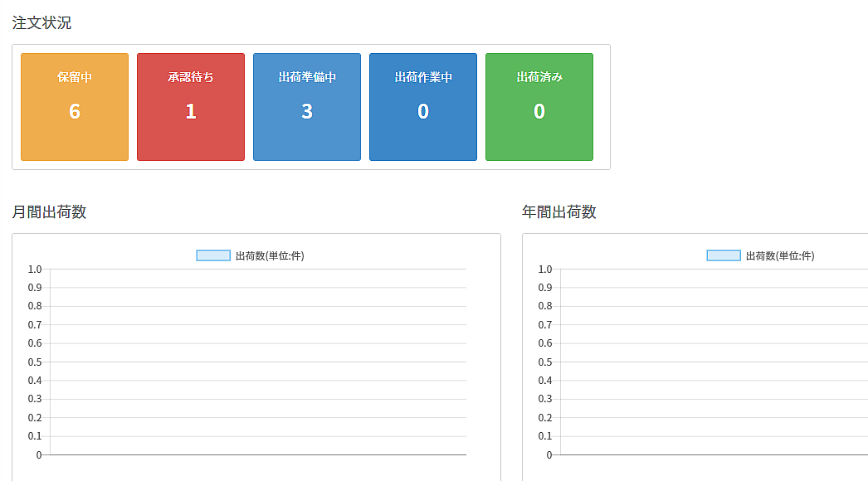Open the 出荷済み status card label

click(x=539, y=77)
